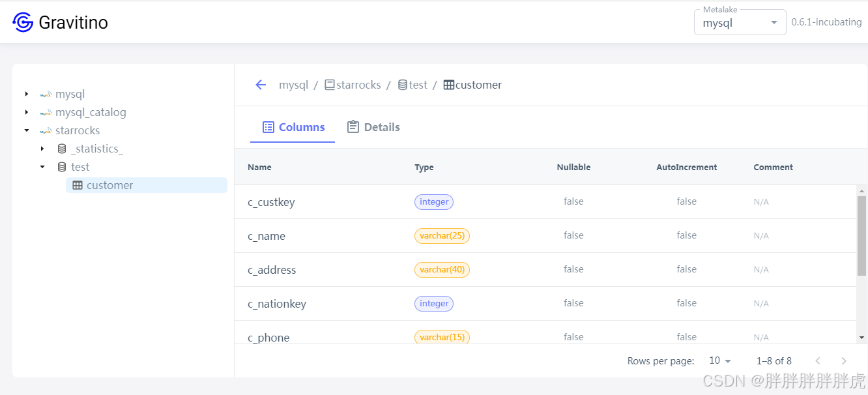
Task: Go to mysql in the breadcrumb
Action: [293, 85]
